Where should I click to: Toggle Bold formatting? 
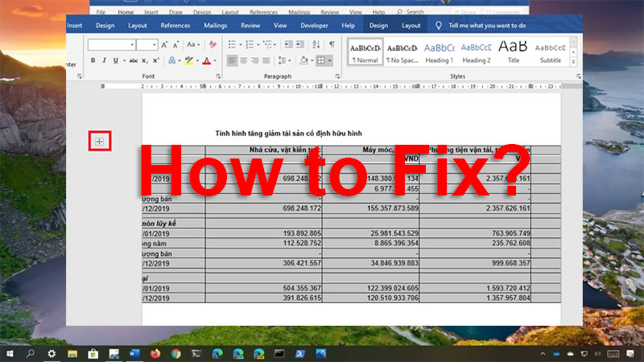tap(93, 60)
